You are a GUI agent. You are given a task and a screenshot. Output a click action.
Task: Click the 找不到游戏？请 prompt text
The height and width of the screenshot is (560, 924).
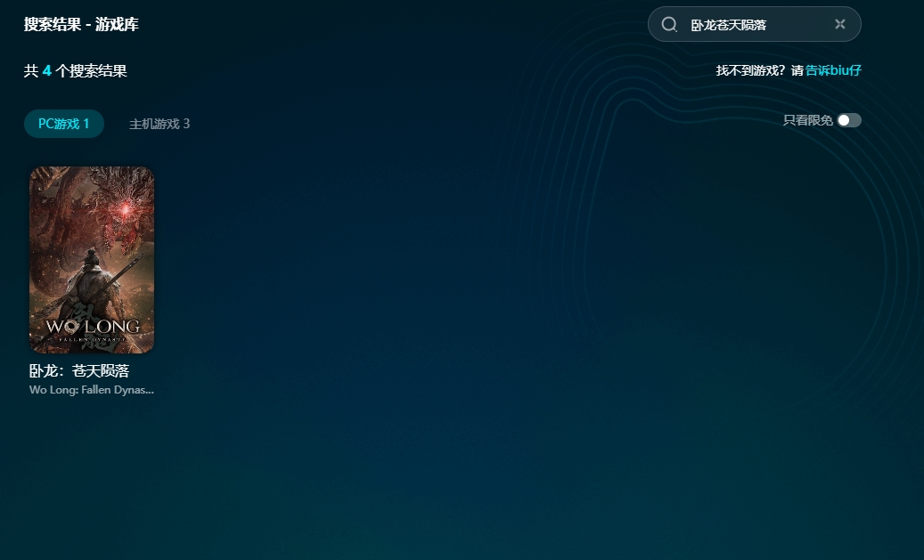(759, 70)
